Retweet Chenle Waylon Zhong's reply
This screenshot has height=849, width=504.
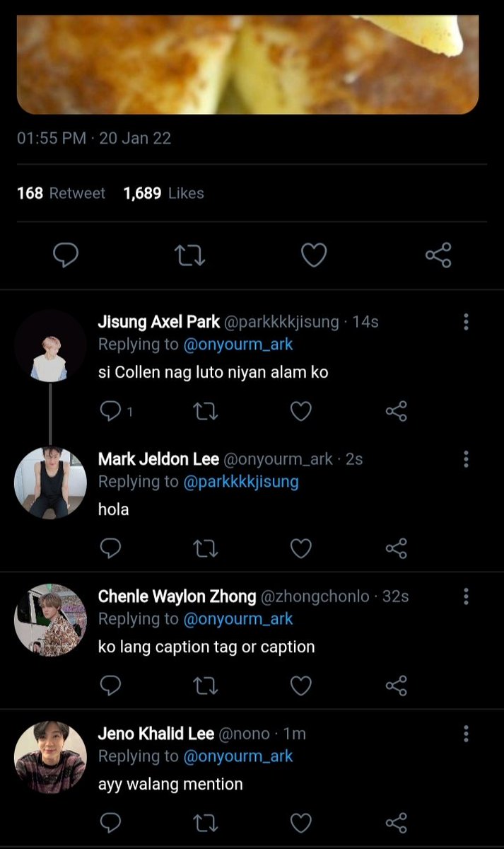tap(206, 686)
